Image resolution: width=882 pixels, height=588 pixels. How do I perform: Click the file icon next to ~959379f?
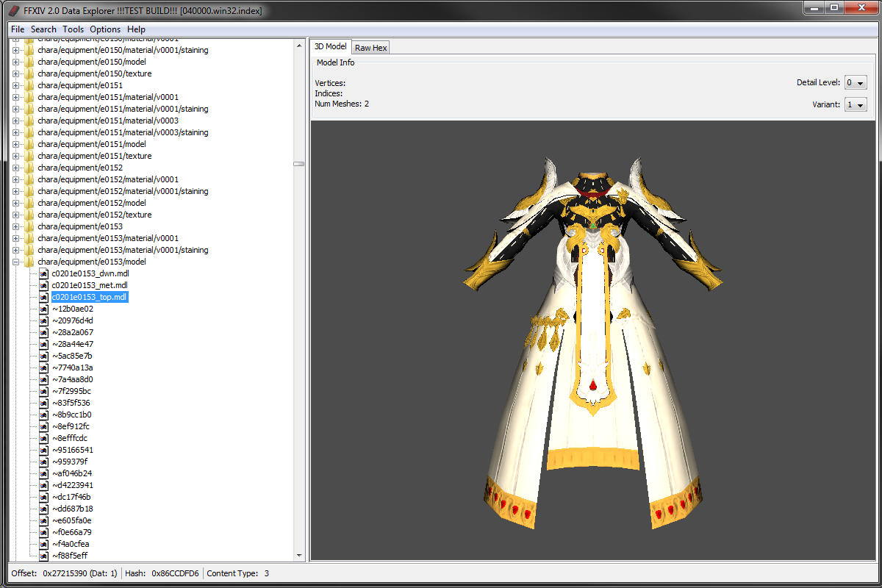[43, 462]
